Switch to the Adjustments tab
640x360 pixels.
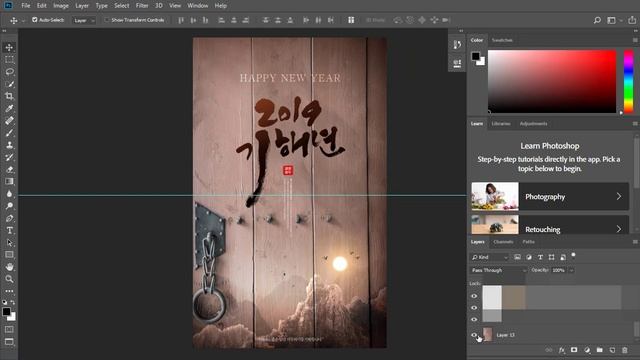pyautogui.click(x=533, y=124)
